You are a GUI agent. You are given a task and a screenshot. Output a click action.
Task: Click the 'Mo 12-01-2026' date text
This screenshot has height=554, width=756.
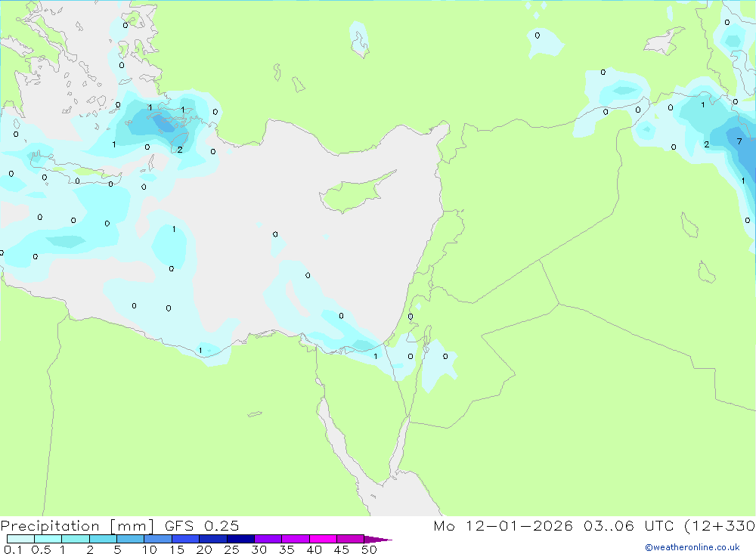[x=503, y=526]
